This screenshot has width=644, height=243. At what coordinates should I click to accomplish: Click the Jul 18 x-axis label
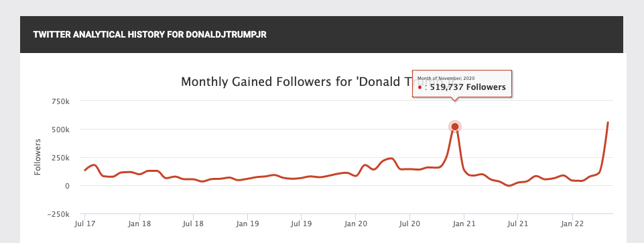point(193,224)
